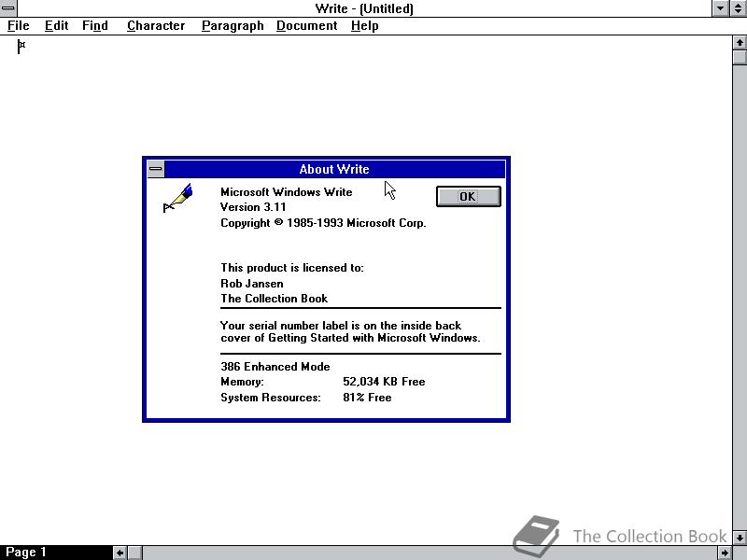Image resolution: width=747 pixels, height=560 pixels.
Task: Click the Write - (Untitled) title bar
Action: [364, 8]
